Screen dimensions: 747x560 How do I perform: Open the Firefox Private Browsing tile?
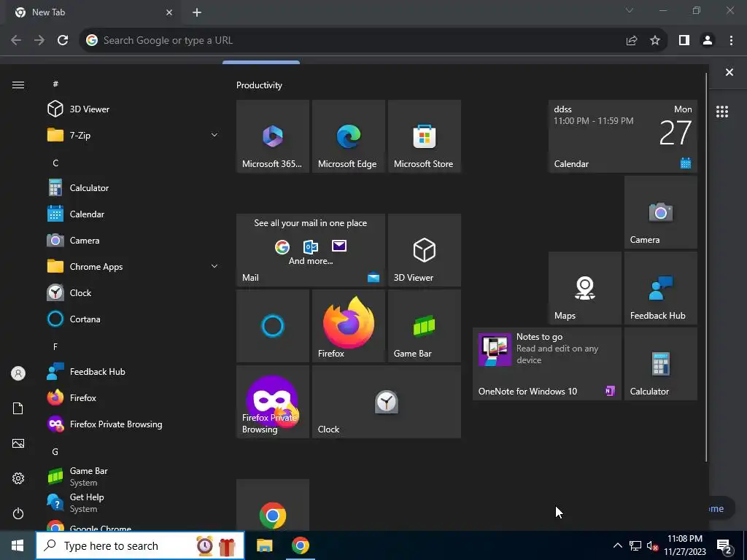click(273, 402)
